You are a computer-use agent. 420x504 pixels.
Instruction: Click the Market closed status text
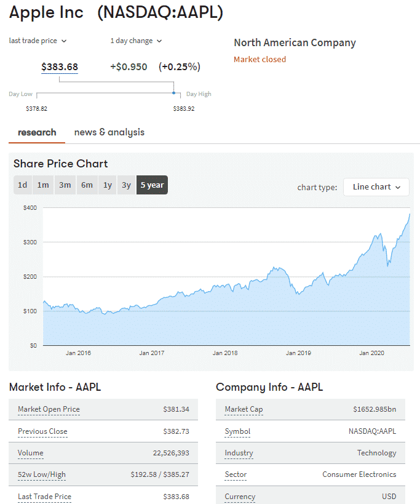260,60
